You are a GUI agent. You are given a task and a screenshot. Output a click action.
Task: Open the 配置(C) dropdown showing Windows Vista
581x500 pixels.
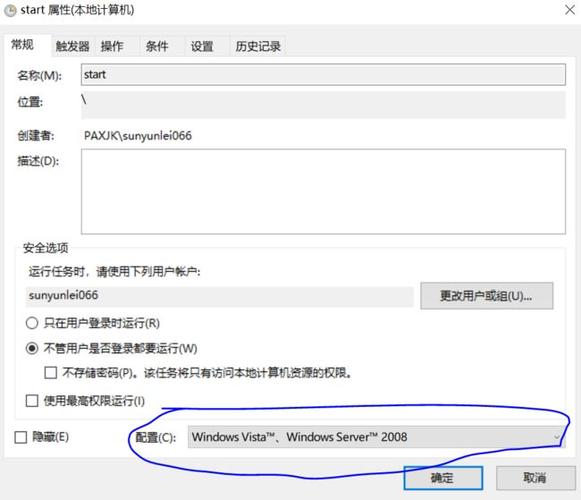tap(376, 437)
